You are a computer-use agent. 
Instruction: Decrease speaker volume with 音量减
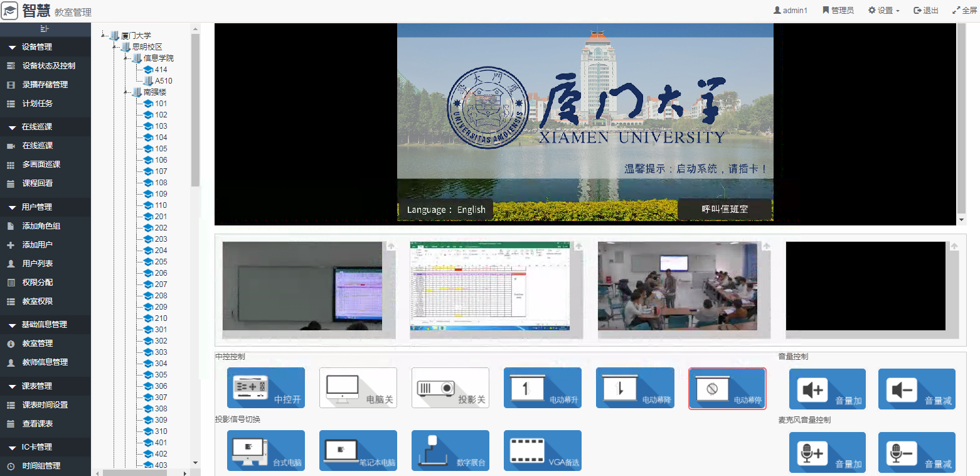point(916,389)
